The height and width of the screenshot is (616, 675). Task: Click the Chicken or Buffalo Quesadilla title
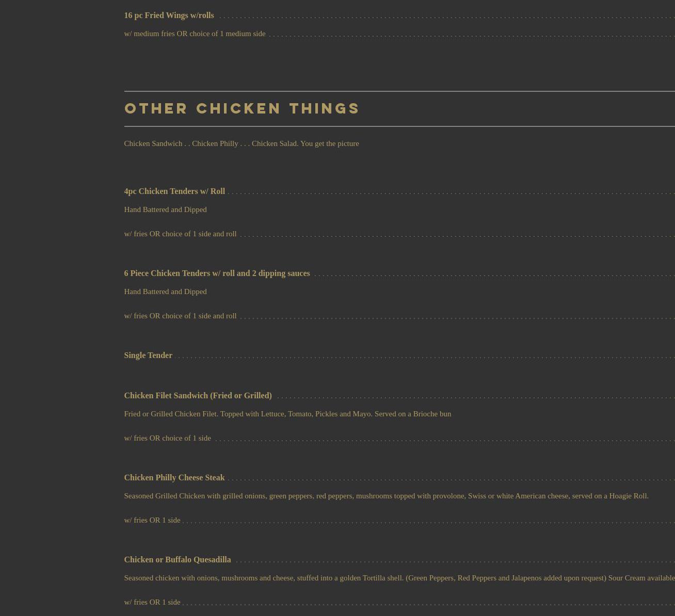(177, 560)
